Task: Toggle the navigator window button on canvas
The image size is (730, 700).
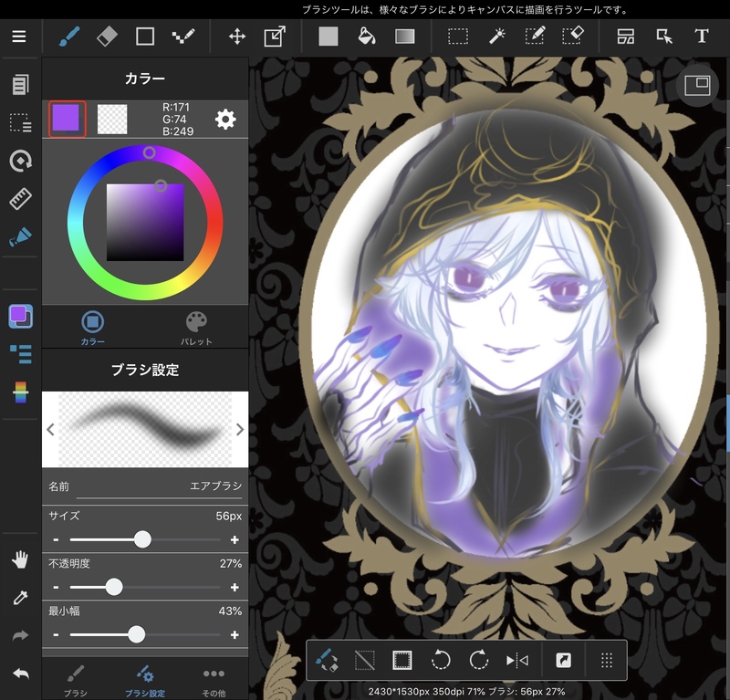Action: 697,86
